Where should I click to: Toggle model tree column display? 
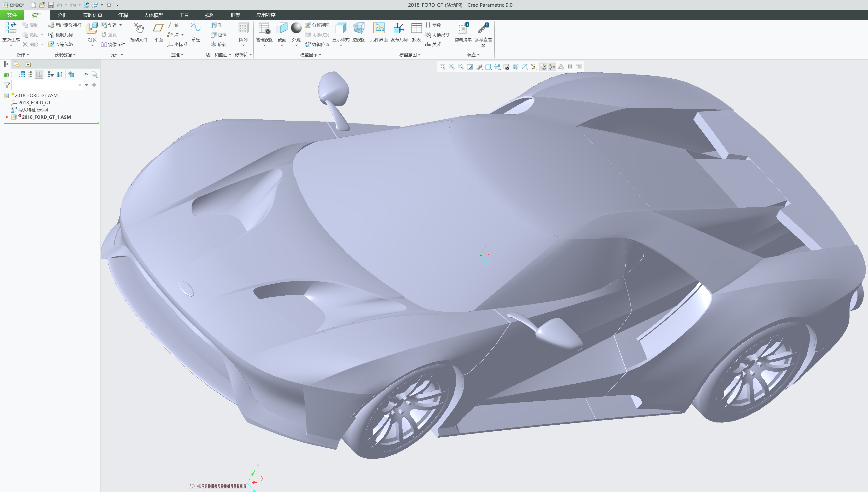tap(39, 75)
